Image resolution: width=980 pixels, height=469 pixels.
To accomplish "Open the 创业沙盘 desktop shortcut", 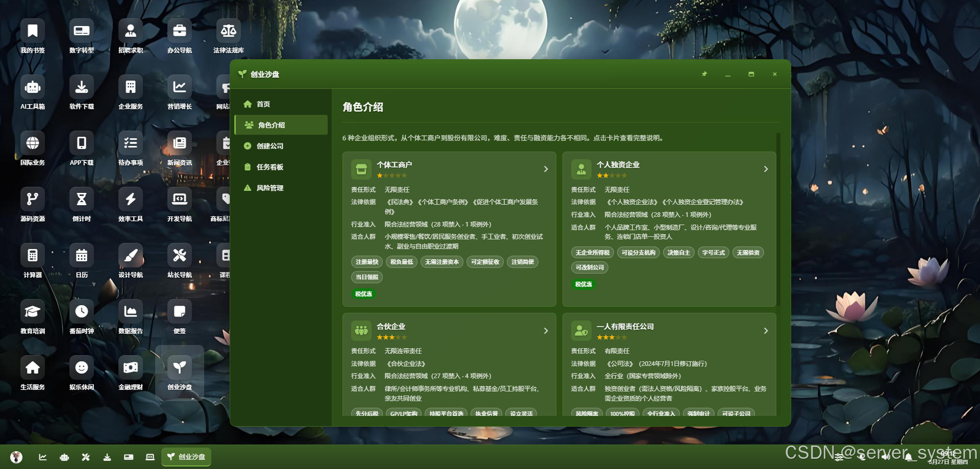I will [180, 373].
